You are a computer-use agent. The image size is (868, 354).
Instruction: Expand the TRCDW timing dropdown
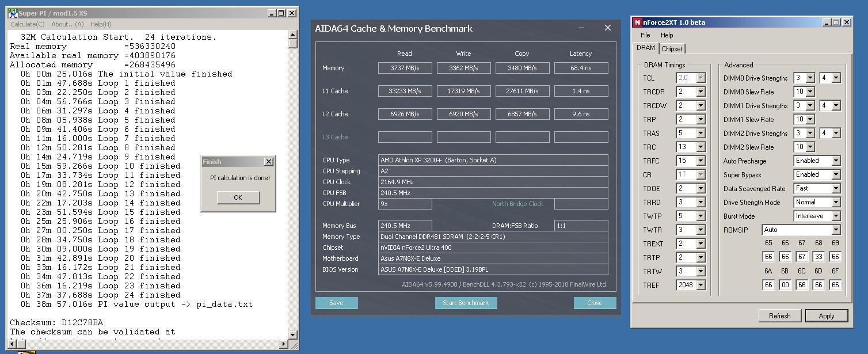pyautogui.click(x=701, y=105)
